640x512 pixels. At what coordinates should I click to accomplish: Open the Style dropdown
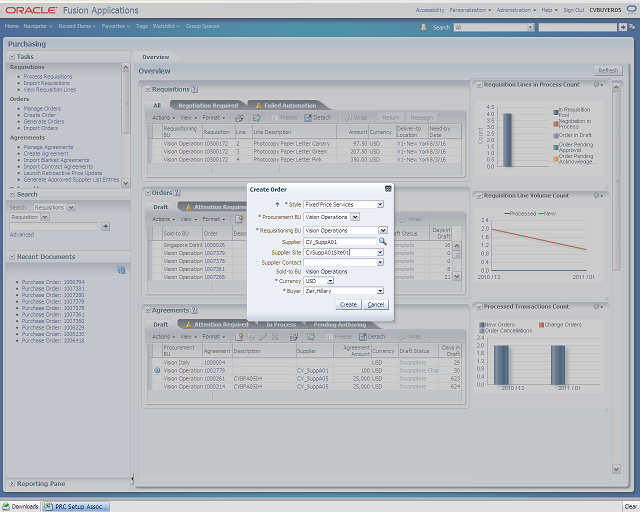(x=380, y=205)
